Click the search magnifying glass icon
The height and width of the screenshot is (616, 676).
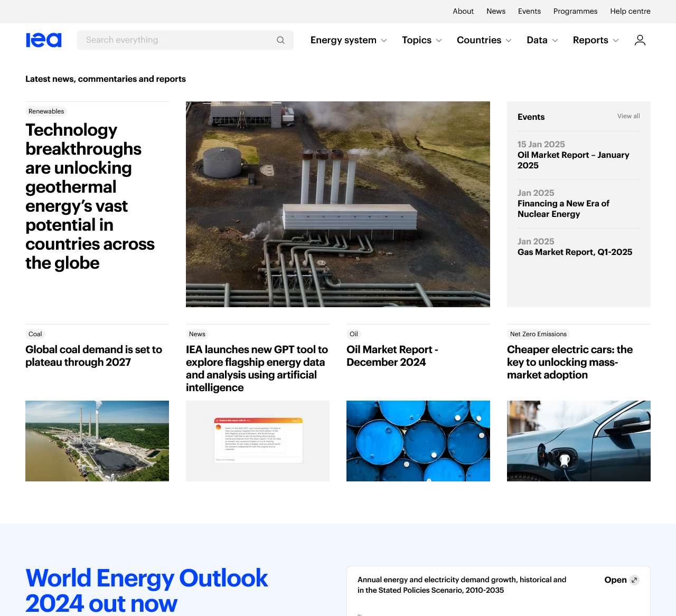coord(280,40)
